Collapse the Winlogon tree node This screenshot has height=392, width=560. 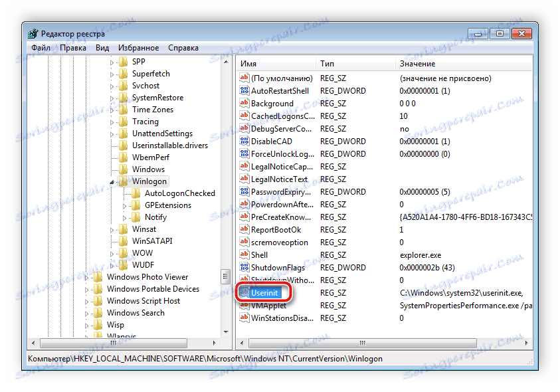(x=112, y=182)
